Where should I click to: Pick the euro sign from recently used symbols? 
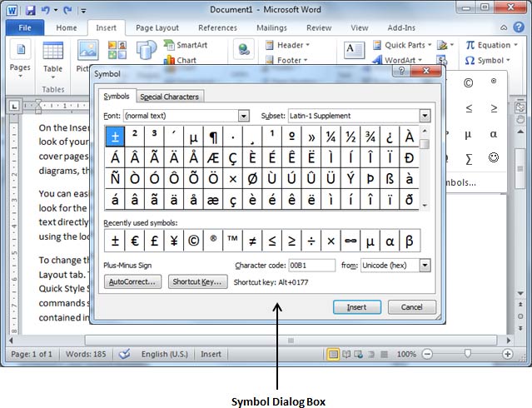pos(134,241)
